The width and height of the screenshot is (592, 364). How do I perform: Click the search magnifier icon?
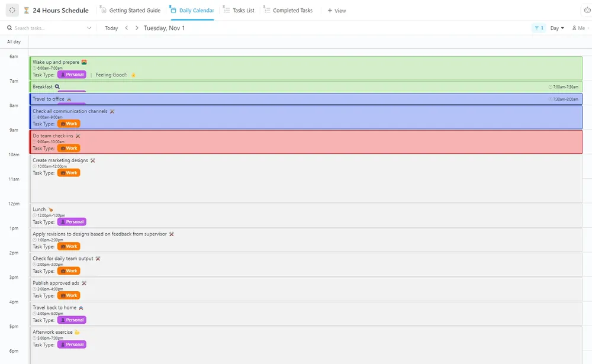pos(9,28)
